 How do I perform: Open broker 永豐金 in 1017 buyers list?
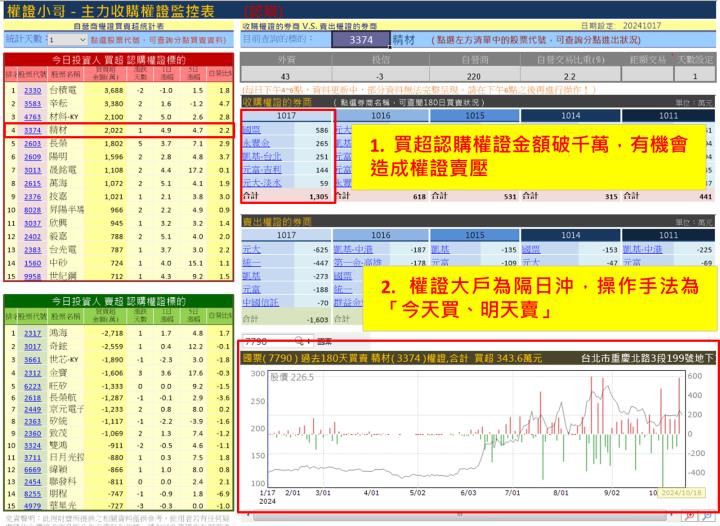(x=256, y=144)
